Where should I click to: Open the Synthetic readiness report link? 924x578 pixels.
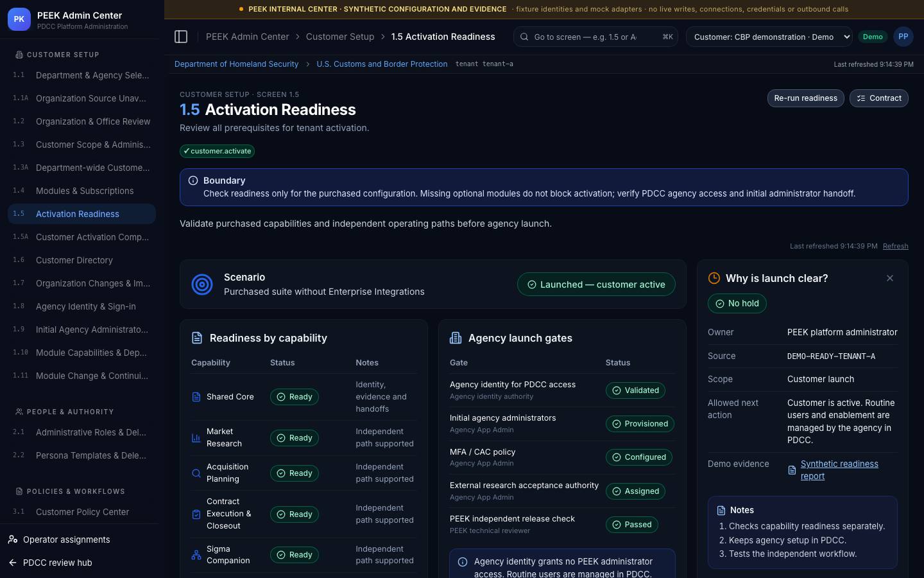tap(839, 470)
